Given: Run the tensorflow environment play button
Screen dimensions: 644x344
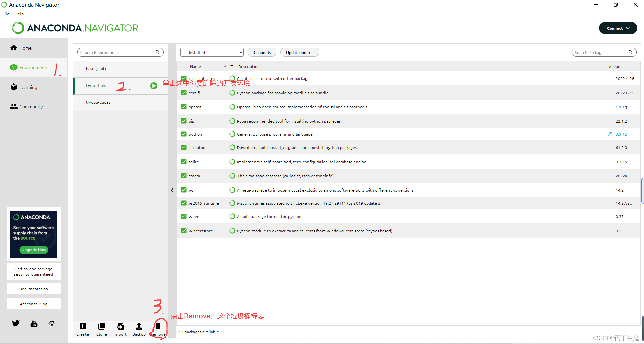Looking at the screenshot, I should (x=154, y=86).
